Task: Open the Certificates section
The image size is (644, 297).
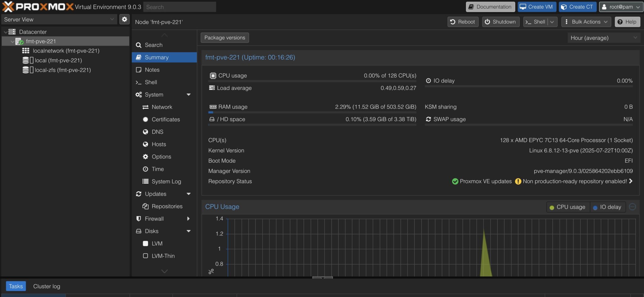Action: tap(166, 120)
